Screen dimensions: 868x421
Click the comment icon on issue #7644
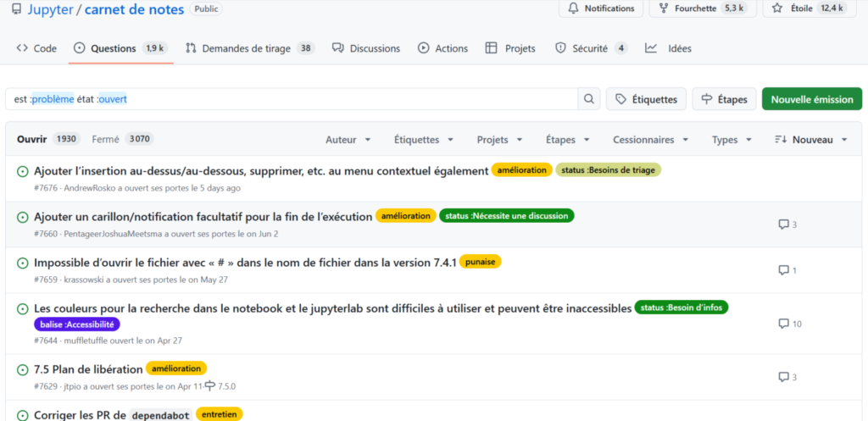(783, 324)
